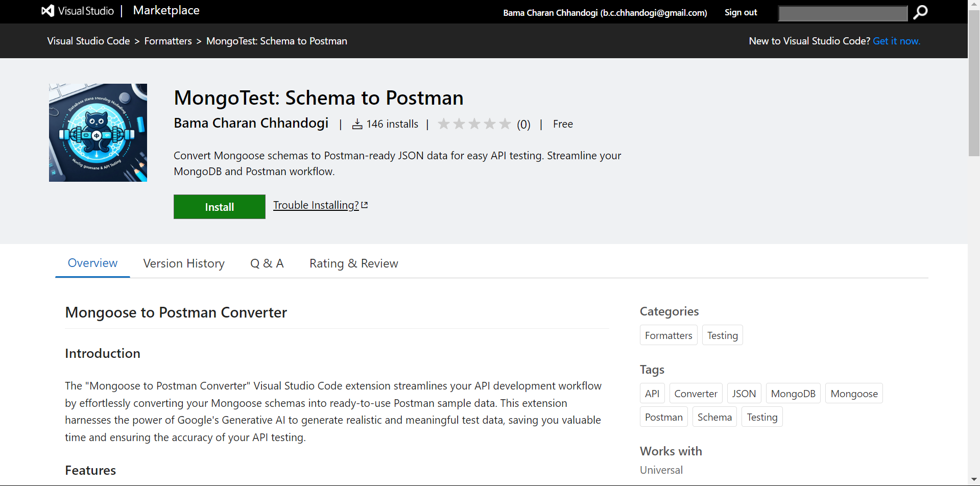Click the search magnifier icon
980x486 pixels.
920,12
